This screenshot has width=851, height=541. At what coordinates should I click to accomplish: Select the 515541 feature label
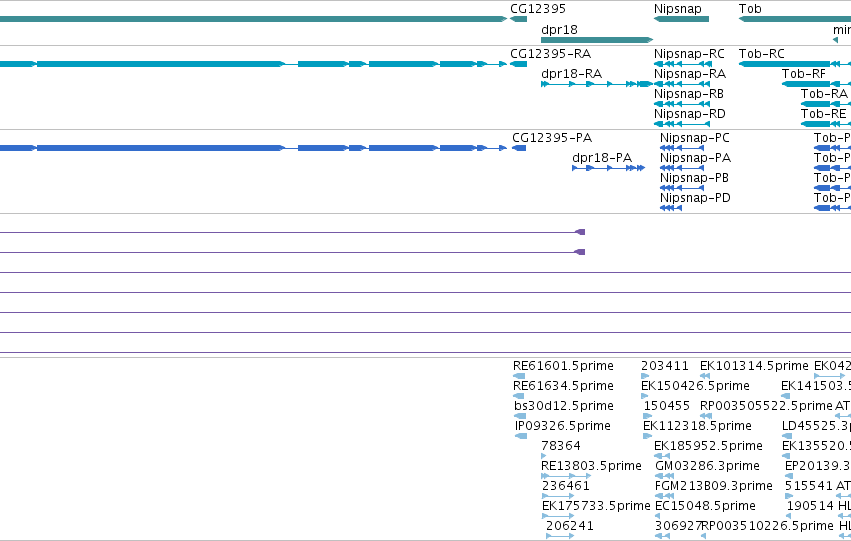click(809, 486)
